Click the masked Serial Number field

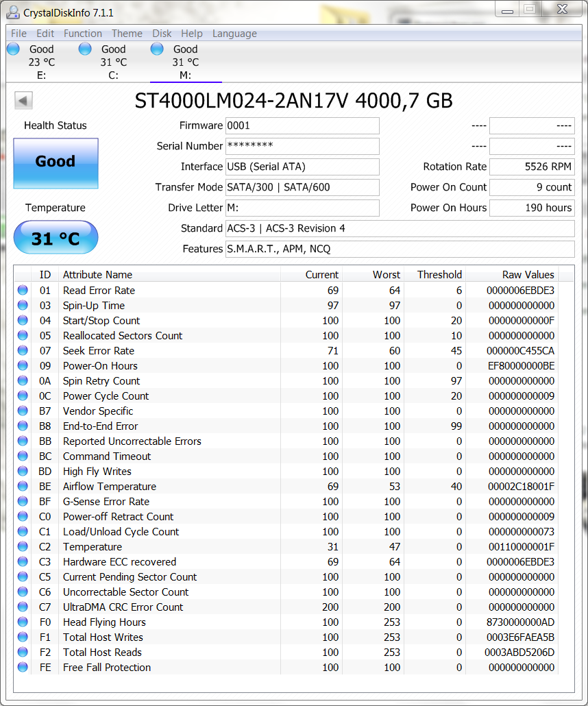(302, 146)
